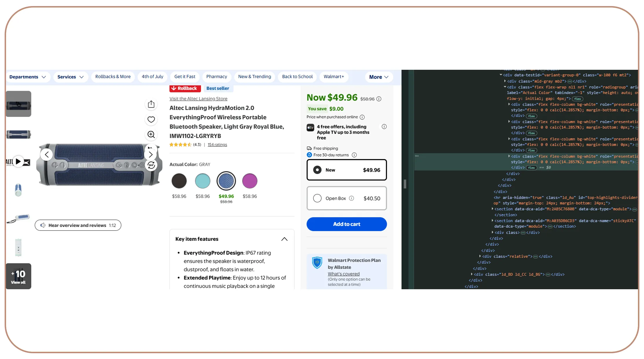Select the upright speaker thumbnail
Viewport: 644px width, 359px height.
tap(18, 248)
